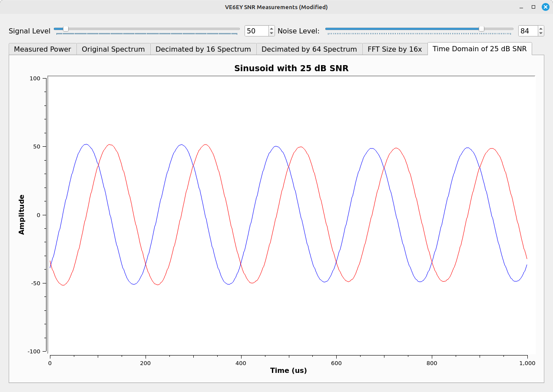553x392 pixels.
Task: Click the Amplitude axis label
Action: pos(22,214)
